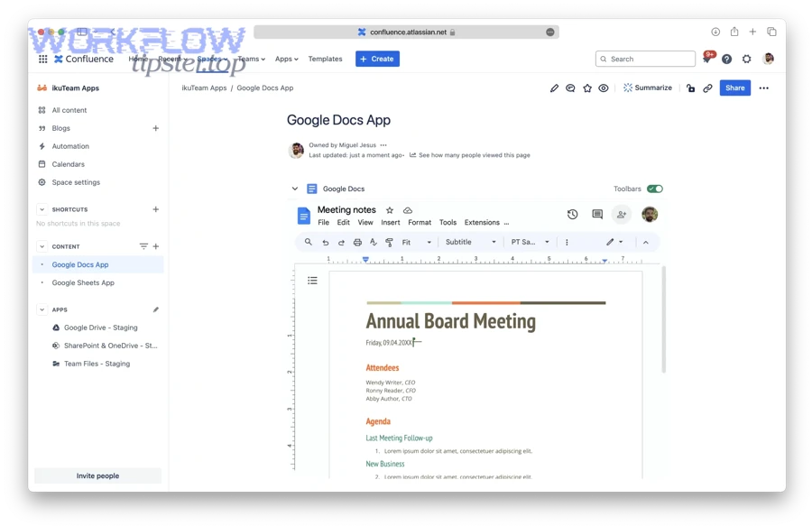Show document outline list icon
The width and height of the screenshot is (812, 526).
tap(312, 281)
